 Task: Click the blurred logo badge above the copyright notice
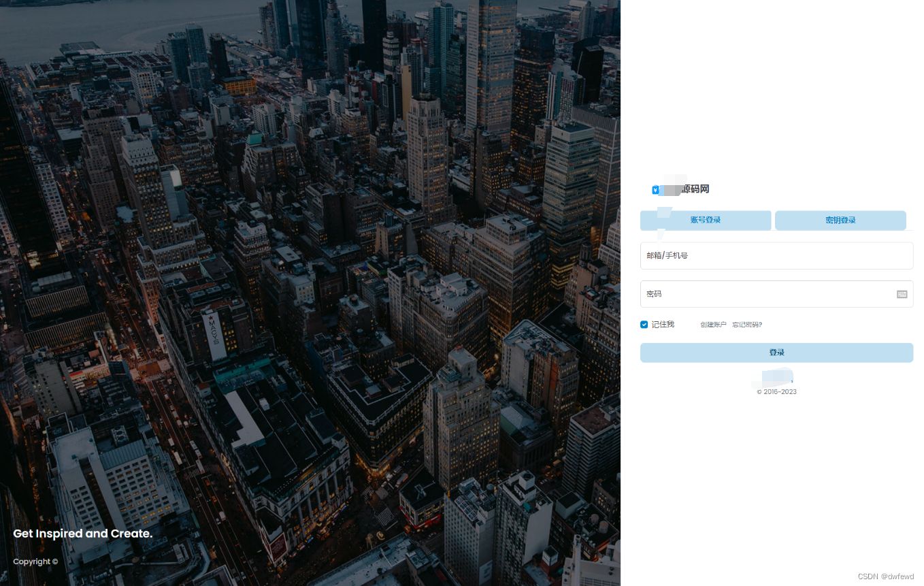click(x=776, y=378)
